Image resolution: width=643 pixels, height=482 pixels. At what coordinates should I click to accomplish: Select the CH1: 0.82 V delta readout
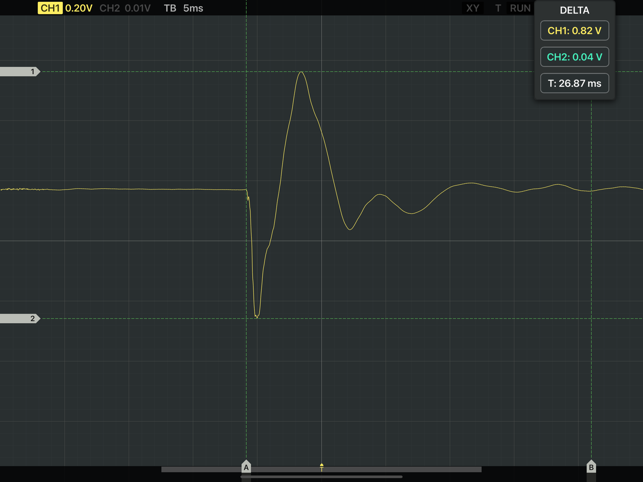tap(575, 31)
